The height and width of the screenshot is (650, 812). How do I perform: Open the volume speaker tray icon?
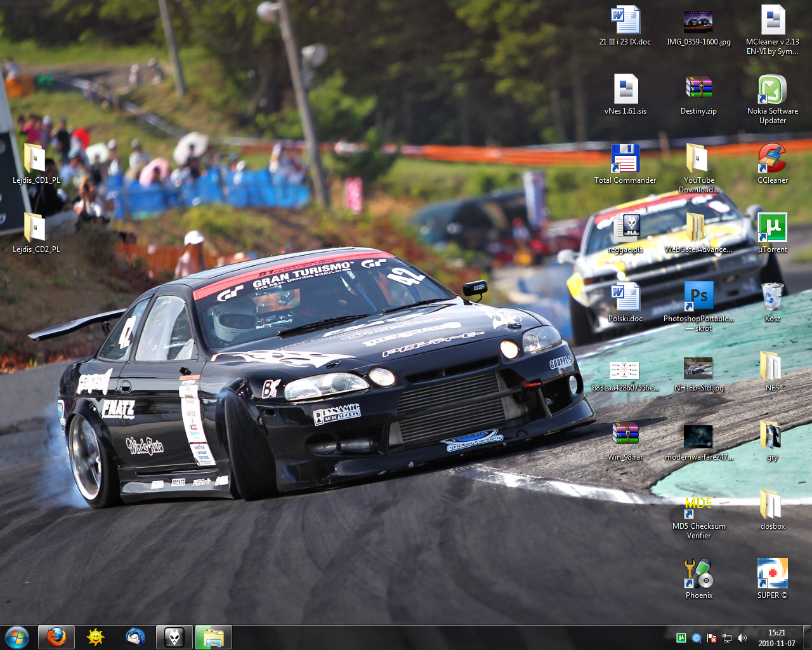742,638
